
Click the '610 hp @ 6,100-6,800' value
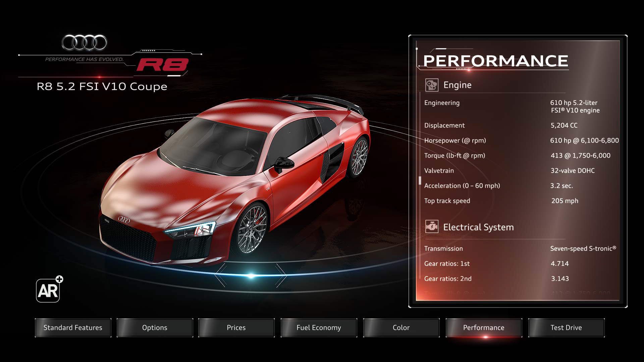(584, 140)
